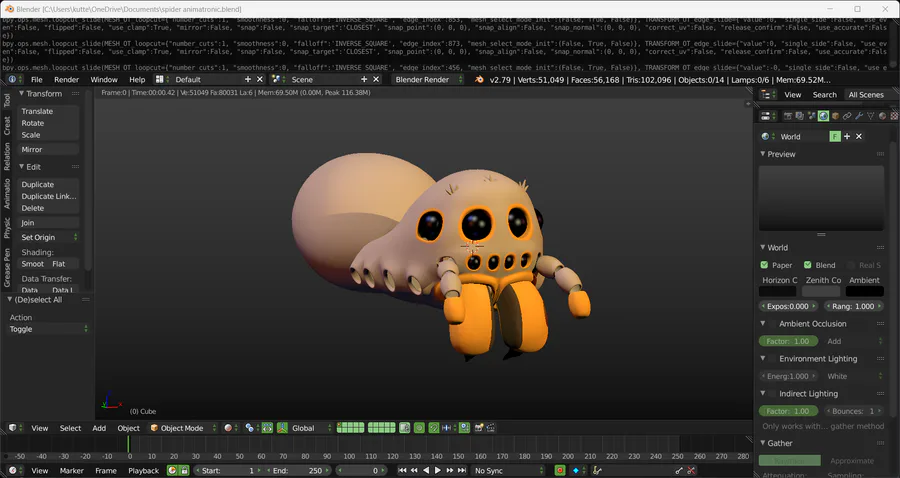This screenshot has width=900, height=478.
Task: Click the OpenGL render animation clapper icon
Action: tap(491, 428)
